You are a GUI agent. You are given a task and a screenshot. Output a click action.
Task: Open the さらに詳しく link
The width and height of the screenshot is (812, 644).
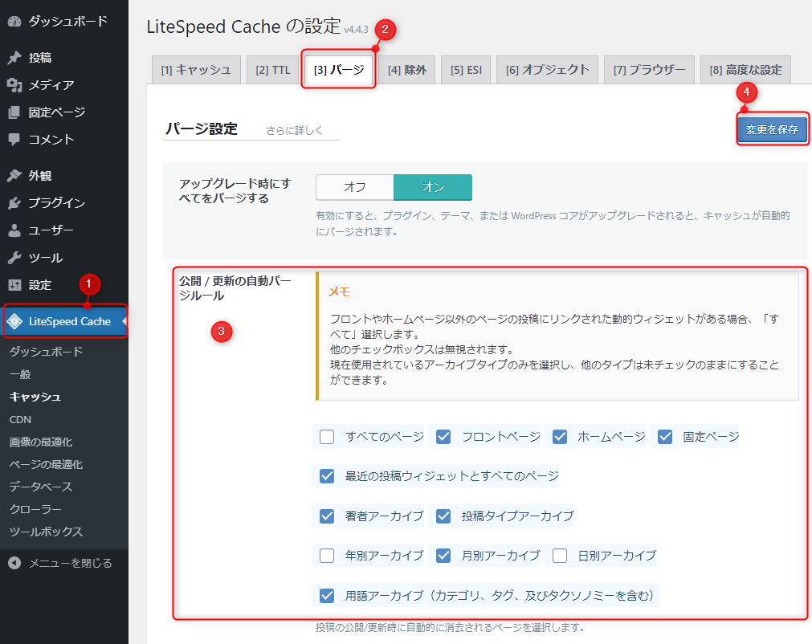tap(294, 130)
